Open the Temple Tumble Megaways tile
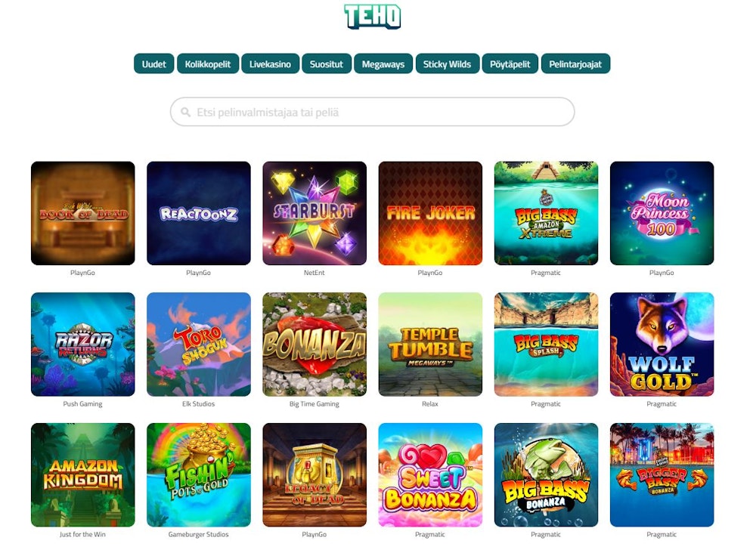 tap(430, 344)
